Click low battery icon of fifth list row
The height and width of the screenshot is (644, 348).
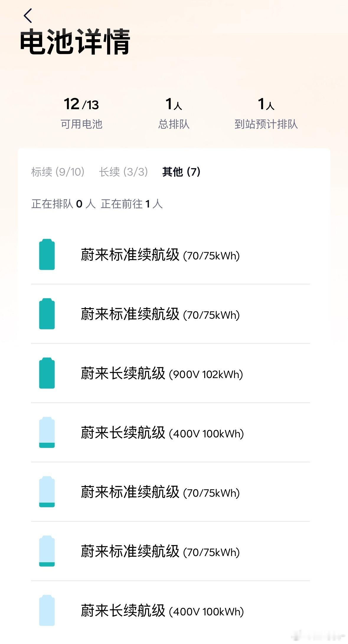(47, 492)
